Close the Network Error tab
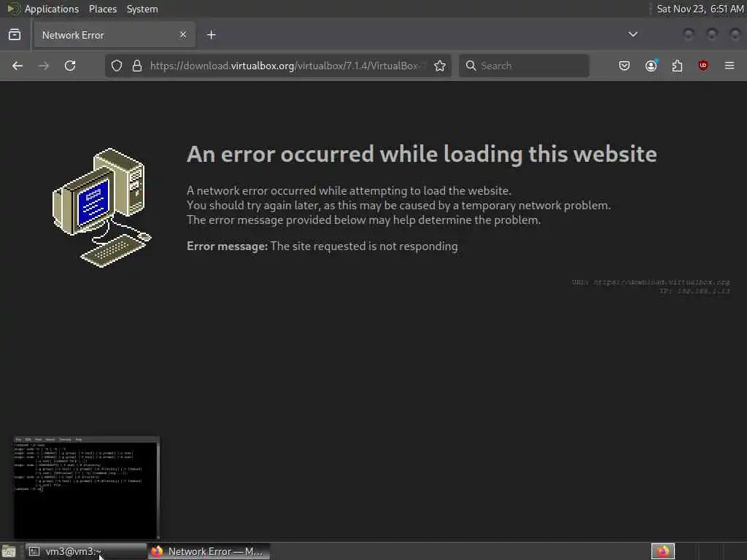 (x=183, y=35)
